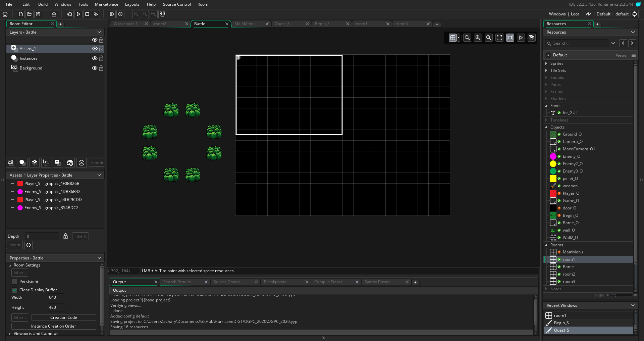The image size is (644, 341).
Task: Switch to the MainMenu tab
Action: 245,24
